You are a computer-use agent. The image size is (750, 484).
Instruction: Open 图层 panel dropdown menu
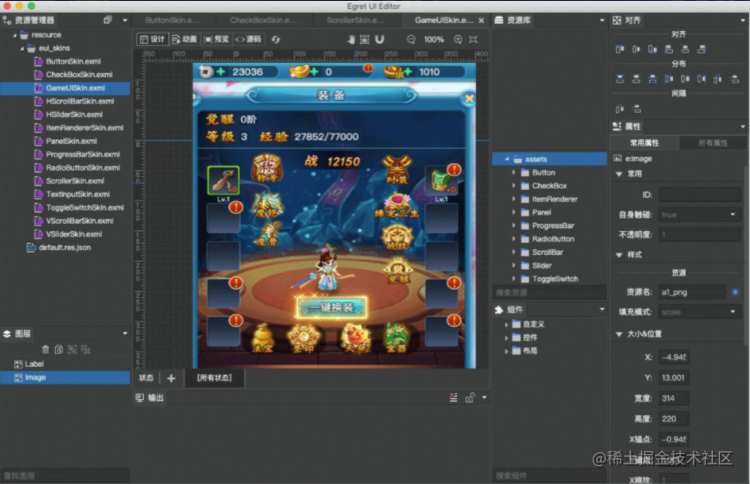point(125,333)
